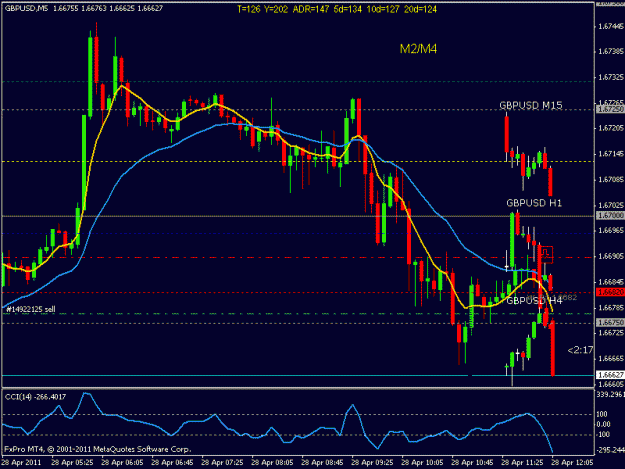Image resolution: width=625 pixels, height=469 pixels.
Task: Click the gray 1.67000 level tag
Action: [610, 216]
